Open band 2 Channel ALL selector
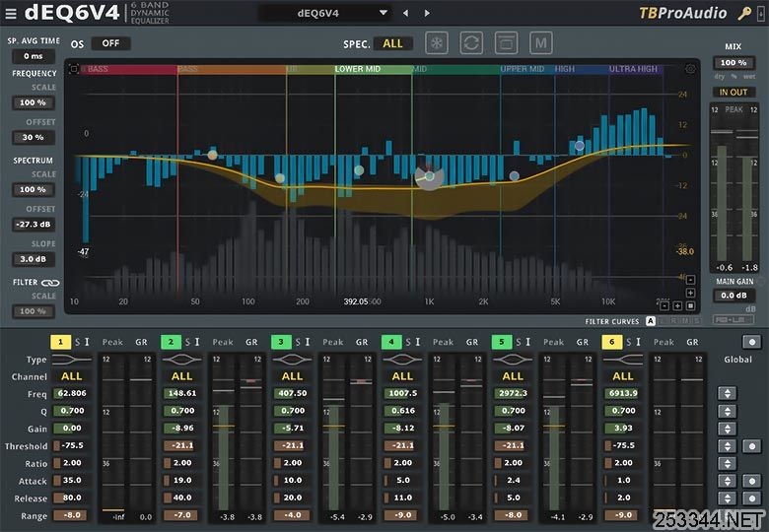The image size is (769, 532). pos(182,376)
